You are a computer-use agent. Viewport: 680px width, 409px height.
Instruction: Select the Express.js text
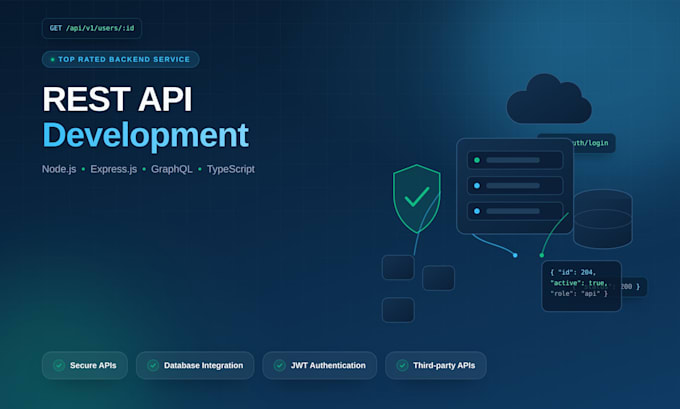point(114,169)
